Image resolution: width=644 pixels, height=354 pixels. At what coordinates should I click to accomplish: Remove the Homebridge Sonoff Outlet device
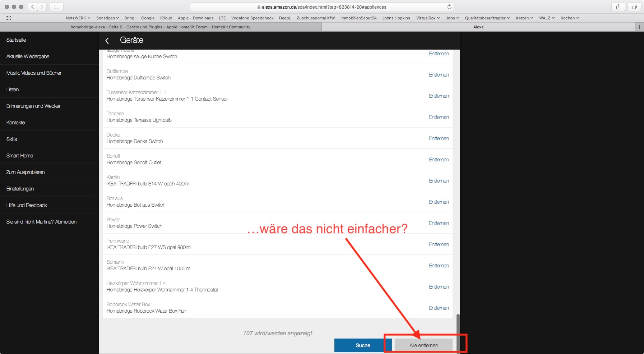[439, 160]
